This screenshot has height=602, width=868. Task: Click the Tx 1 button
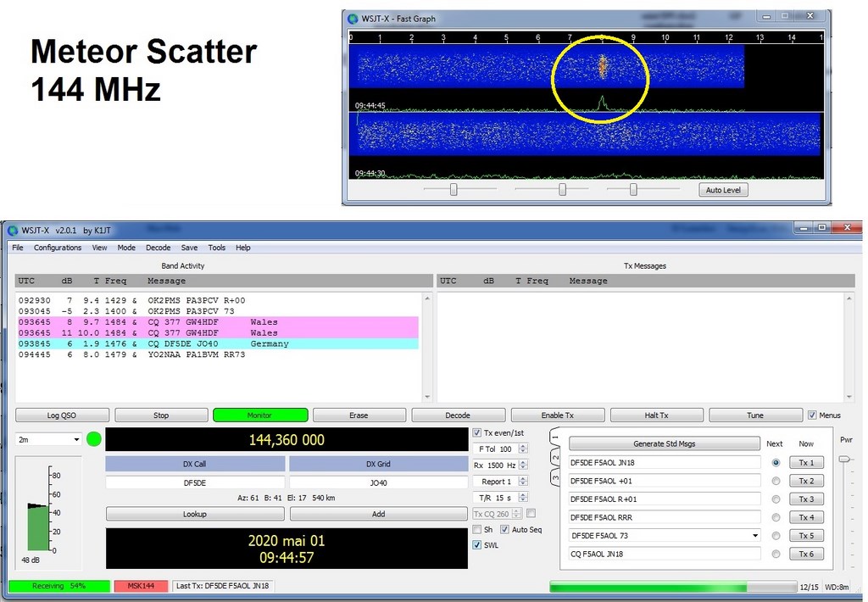coord(806,462)
